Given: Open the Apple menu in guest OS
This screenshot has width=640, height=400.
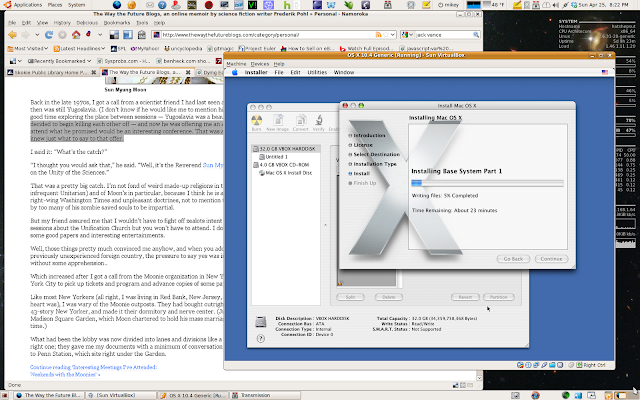Looking at the screenshot, I should click(235, 72).
